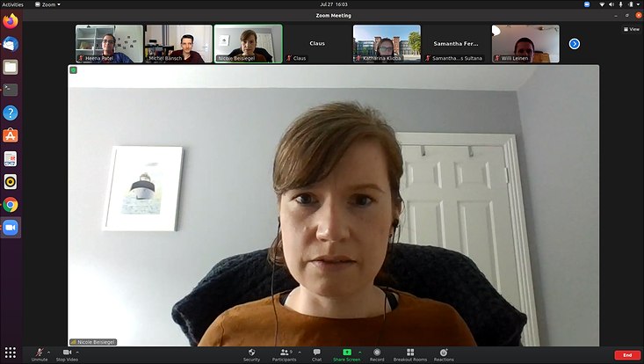Viewport: 644px width, 364px height.
Task: Open Breakout Rooms
Action: coord(410,354)
